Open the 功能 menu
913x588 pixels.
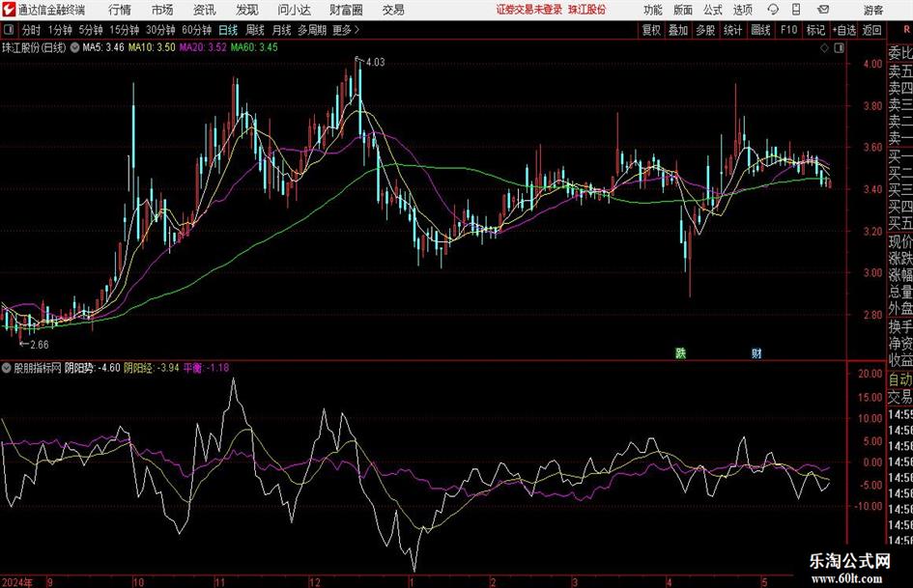coord(653,10)
